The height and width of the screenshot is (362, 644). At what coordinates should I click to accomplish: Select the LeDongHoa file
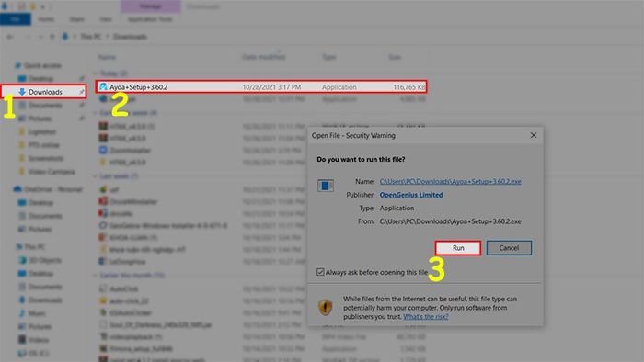tap(127, 262)
